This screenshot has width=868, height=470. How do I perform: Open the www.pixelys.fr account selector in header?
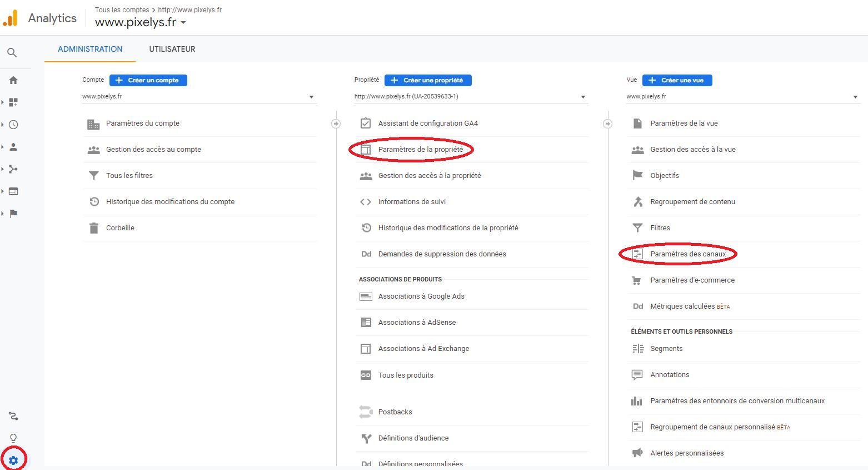pyautogui.click(x=141, y=22)
